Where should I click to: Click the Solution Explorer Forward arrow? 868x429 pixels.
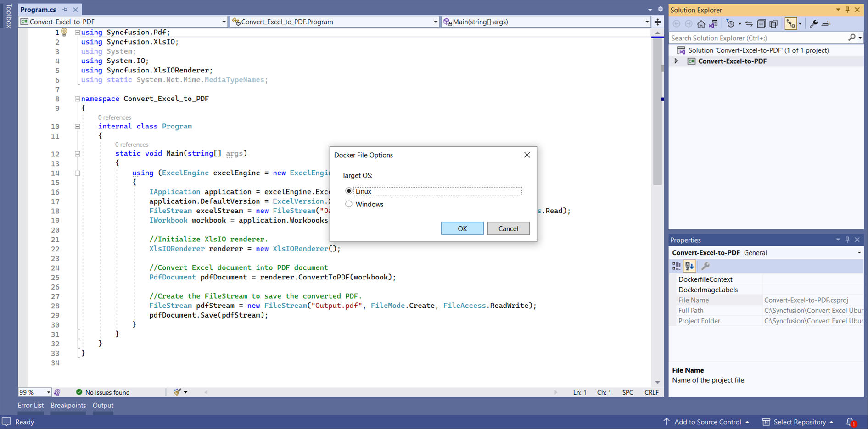tap(689, 24)
